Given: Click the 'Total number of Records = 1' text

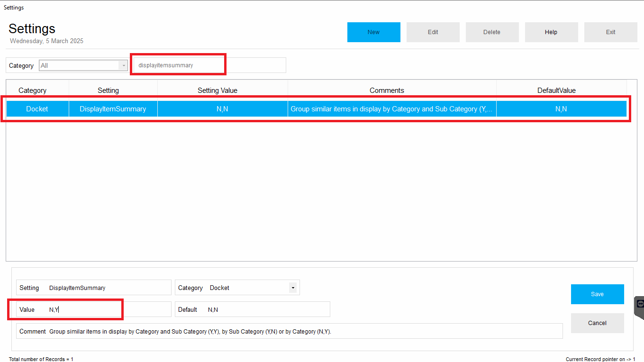Looking at the screenshot, I should [x=41, y=359].
